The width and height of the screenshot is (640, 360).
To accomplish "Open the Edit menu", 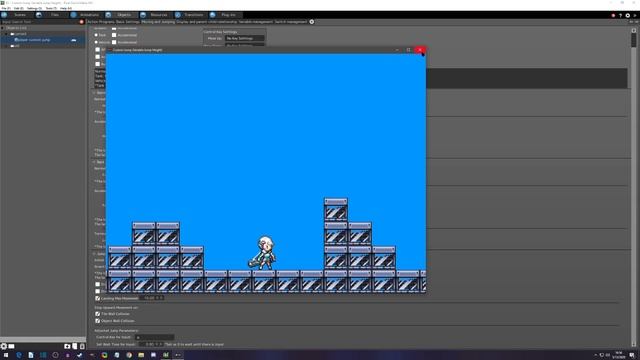I will point(18,8).
